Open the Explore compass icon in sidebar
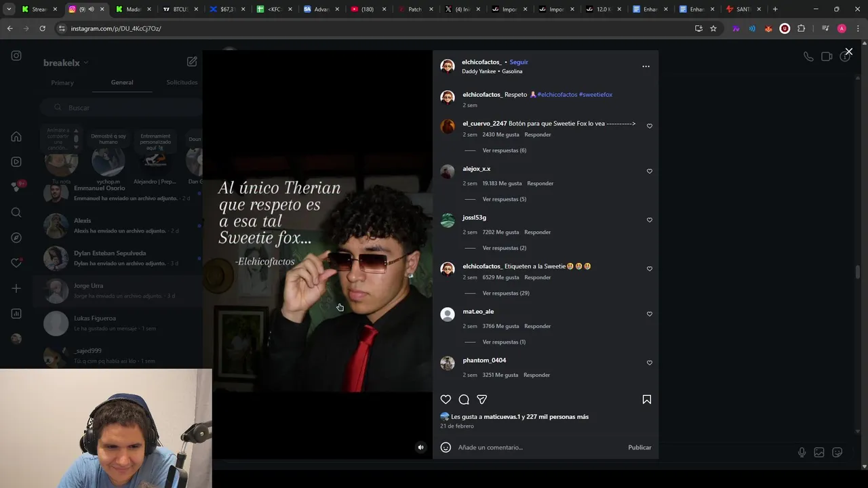 pyautogui.click(x=16, y=238)
